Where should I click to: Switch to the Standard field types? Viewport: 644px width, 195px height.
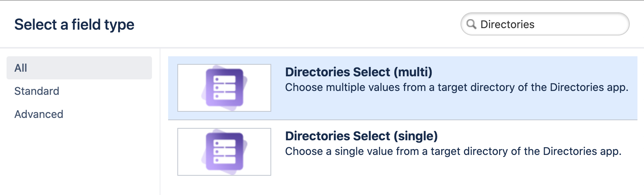(x=37, y=91)
